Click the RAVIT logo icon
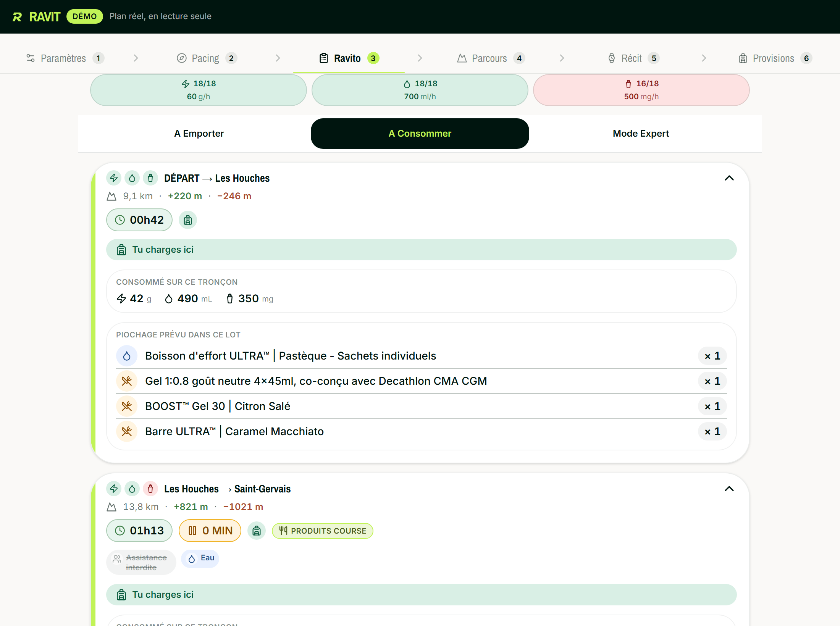 click(x=17, y=17)
